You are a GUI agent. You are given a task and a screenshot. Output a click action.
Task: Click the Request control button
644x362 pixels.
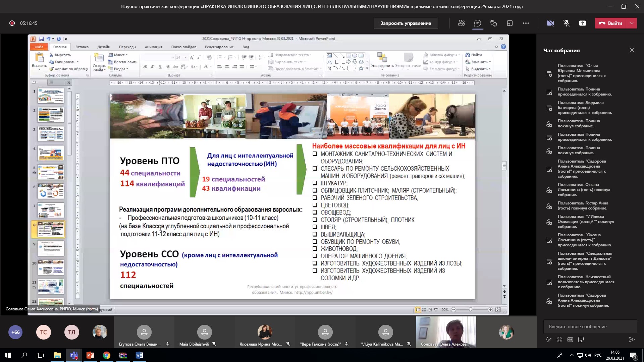click(406, 23)
